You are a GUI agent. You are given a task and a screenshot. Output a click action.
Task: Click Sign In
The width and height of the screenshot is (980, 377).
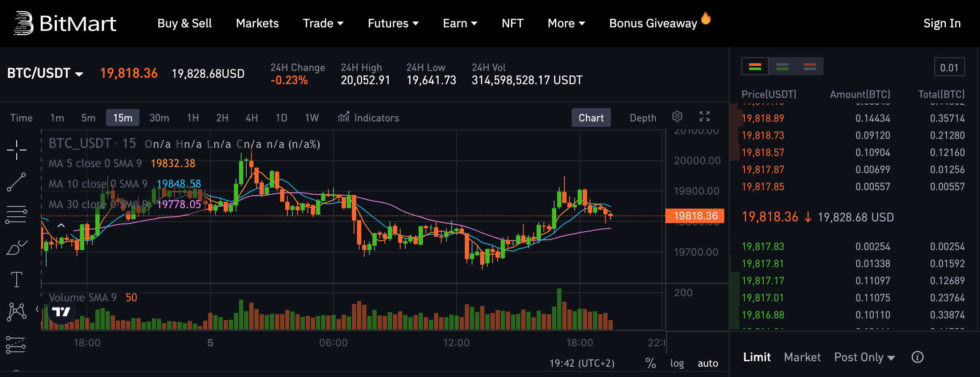click(x=942, y=23)
